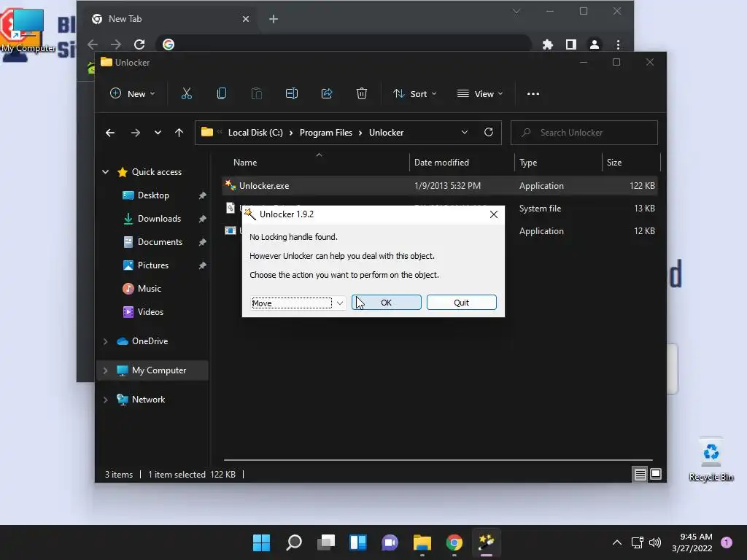Expand the My Computer tree node
This screenshot has width=747, height=560.
(105, 370)
